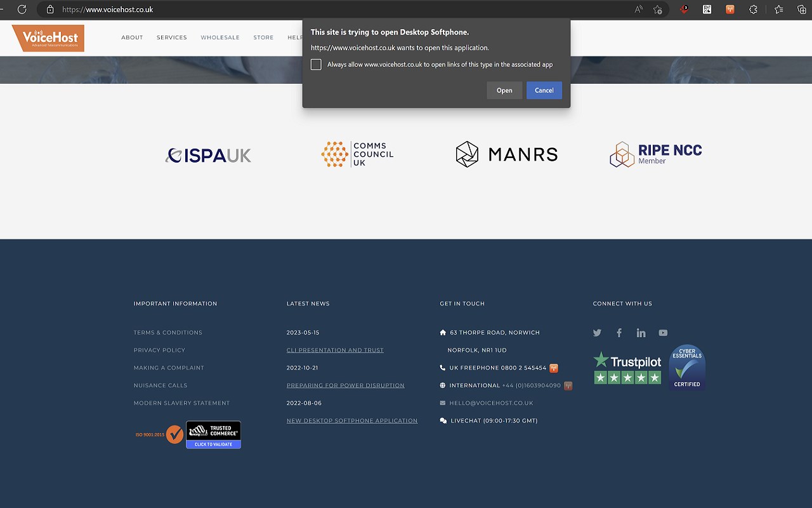Viewport: 812px width, 508px height.
Task: Click the news date 2023-05-15
Action: [x=303, y=333]
